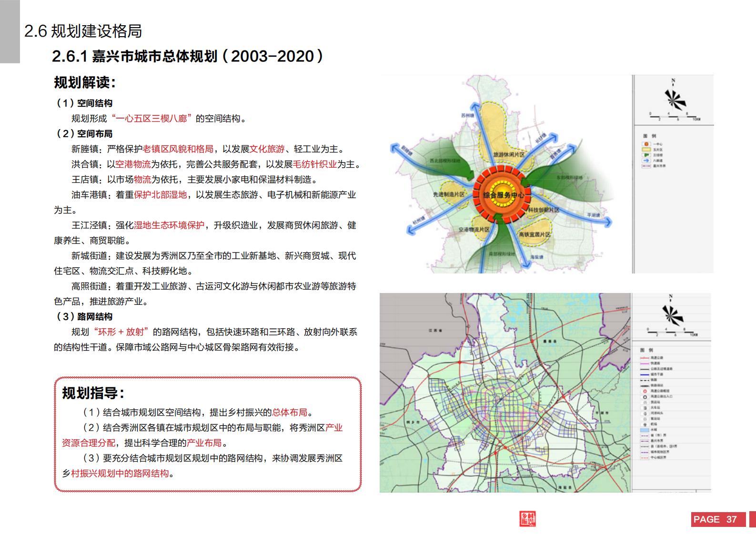Image resolution: width=756 pixels, height=535 pixels.
Task: Click '旅游休闲片区' label on the map
Action: tap(509, 155)
